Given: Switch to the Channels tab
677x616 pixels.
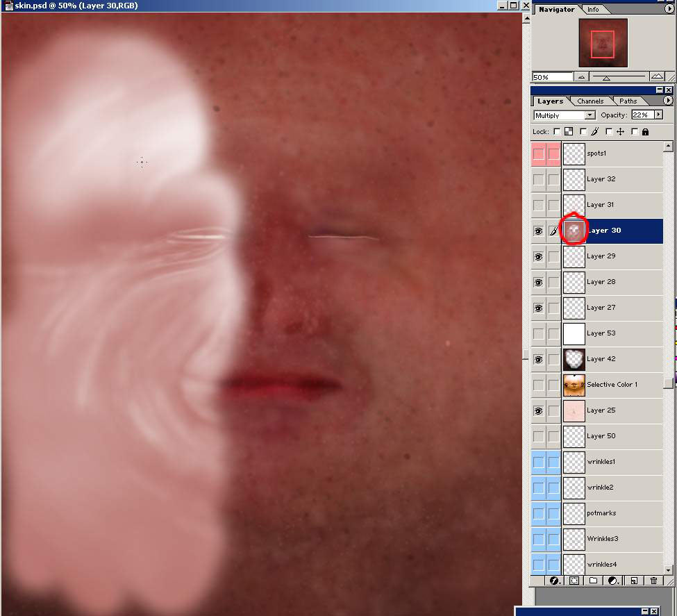Looking at the screenshot, I should click(590, 101).
